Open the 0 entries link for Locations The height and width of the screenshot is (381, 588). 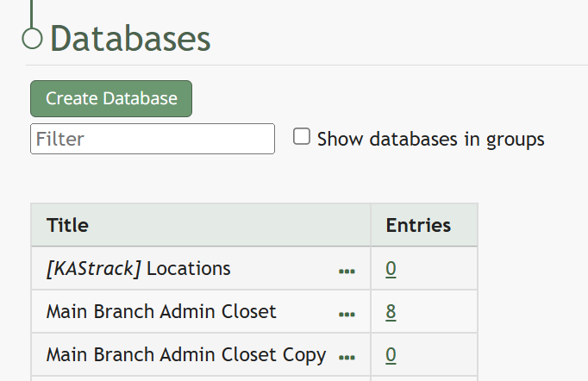(x=391, y=269)
